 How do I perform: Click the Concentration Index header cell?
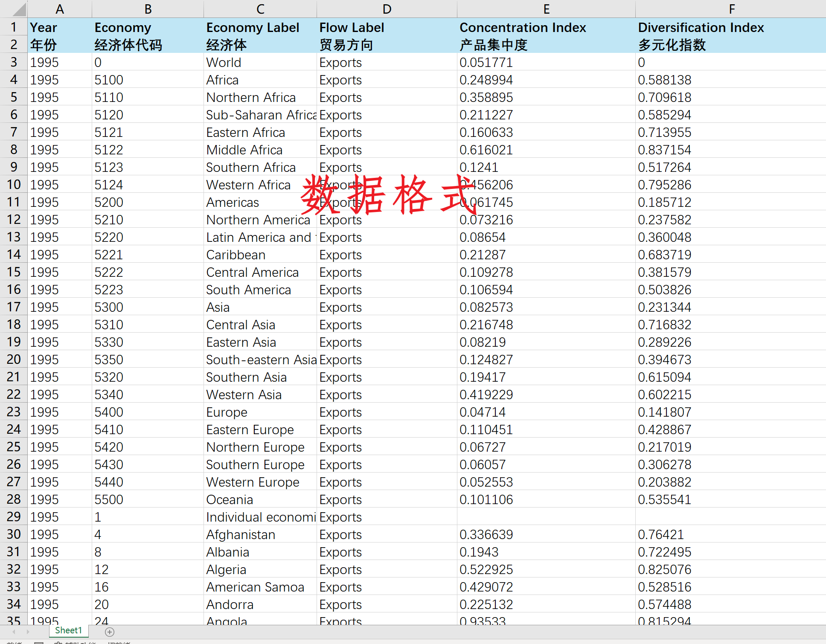point(523,28)
